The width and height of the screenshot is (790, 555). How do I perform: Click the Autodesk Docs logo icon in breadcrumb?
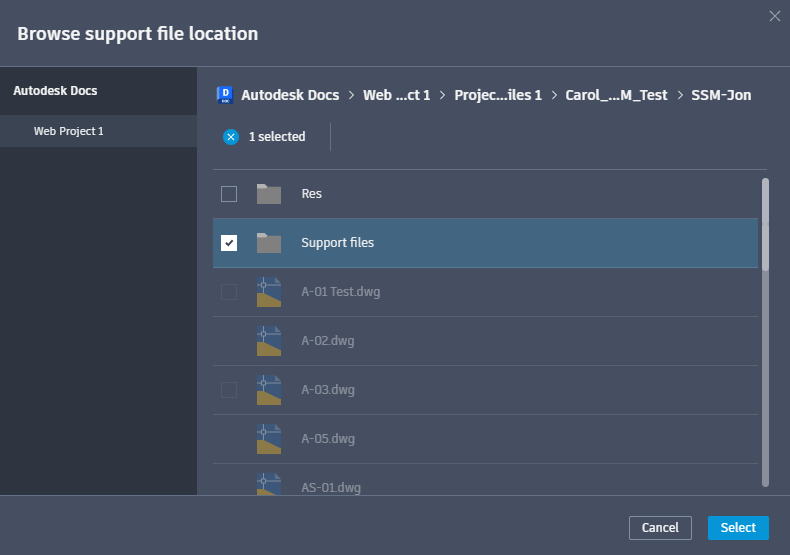click(224, 95)
